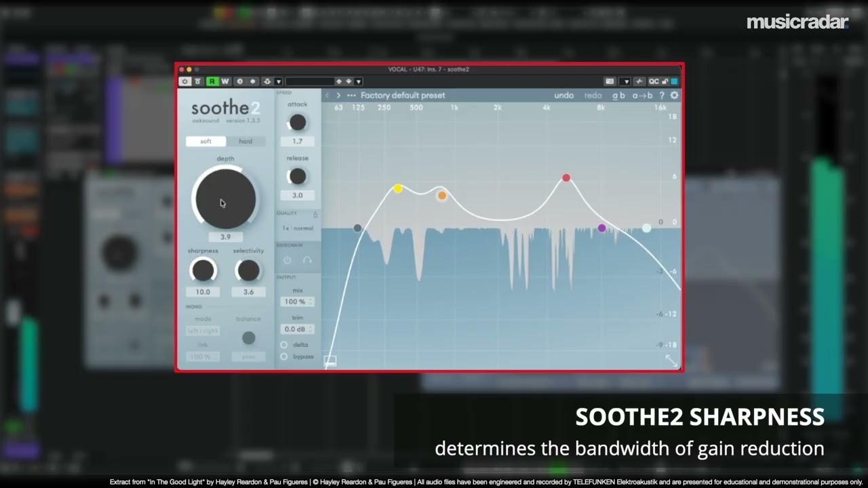Click the link 100 % stepper field
This screenshot has width=868, height=488.
click(203, 357)
